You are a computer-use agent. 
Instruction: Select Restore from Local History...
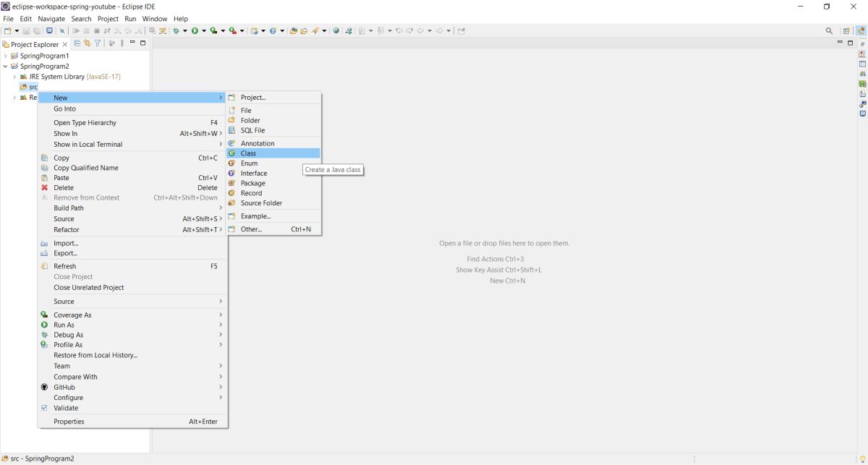[132, 355]
